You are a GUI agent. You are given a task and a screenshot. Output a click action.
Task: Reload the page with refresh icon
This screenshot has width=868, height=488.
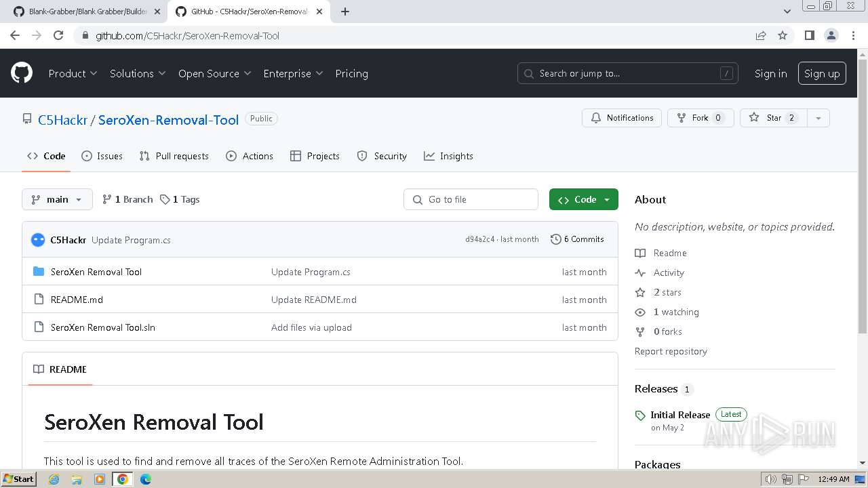tap(58, 35)
